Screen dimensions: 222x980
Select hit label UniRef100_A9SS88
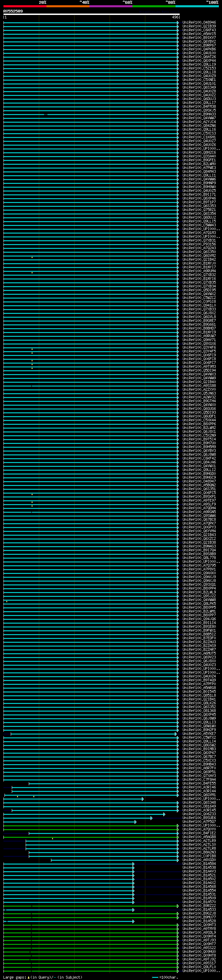pos(199,386)
